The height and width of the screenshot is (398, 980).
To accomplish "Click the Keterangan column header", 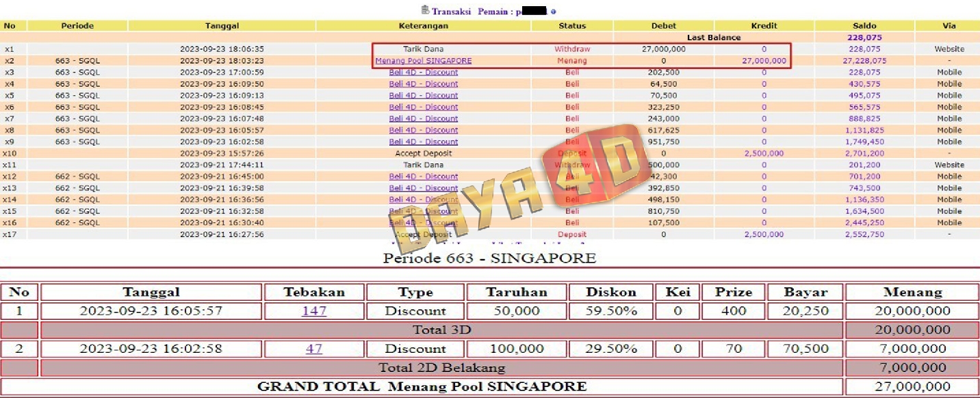I will (423, 26).
